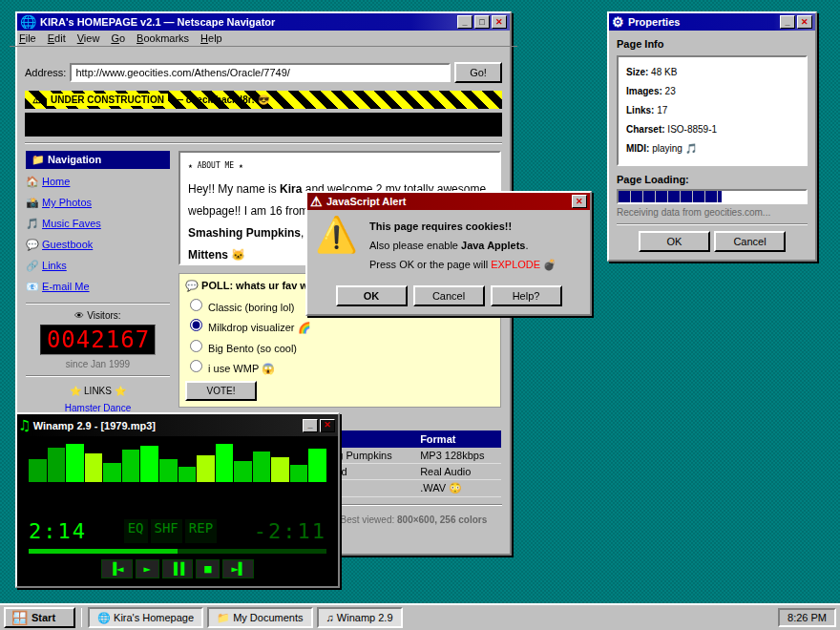Click OK in the Properties window

[674, 241]
